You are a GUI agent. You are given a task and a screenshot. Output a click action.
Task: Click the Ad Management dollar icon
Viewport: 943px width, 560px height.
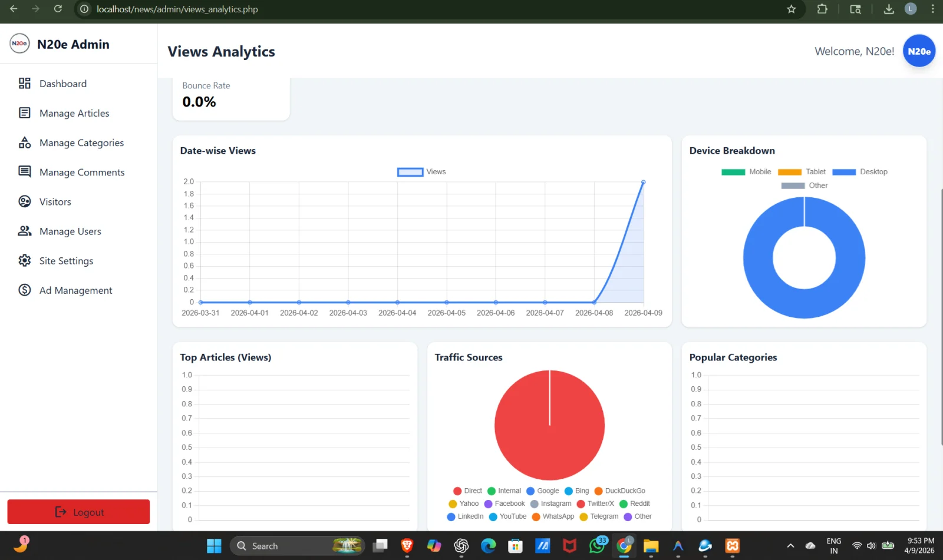click(x=24, y=290)
